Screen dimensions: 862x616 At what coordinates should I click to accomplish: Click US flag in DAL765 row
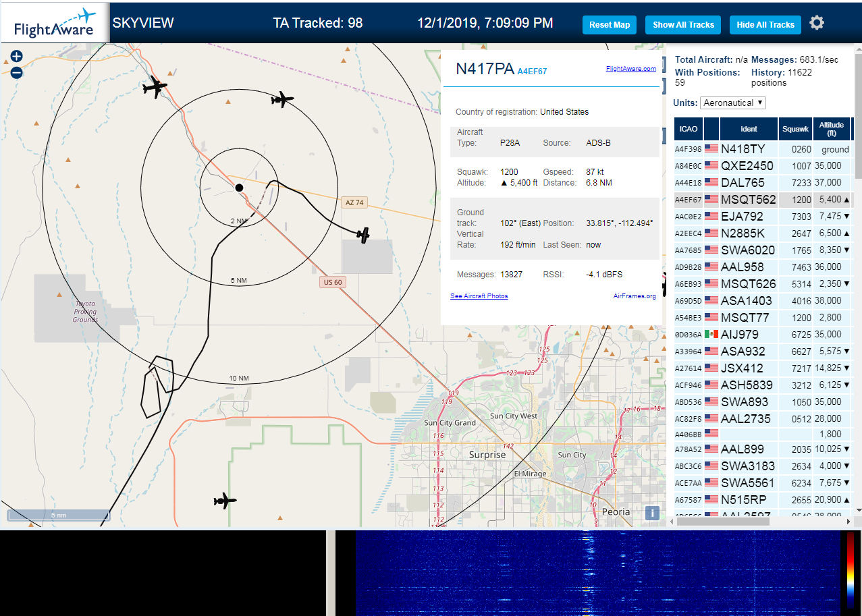click(x=711, y=182)
